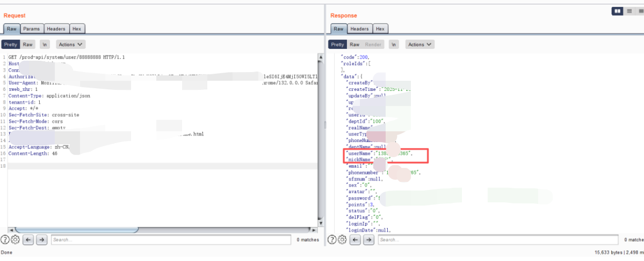Viewport: 644px width, 261px height.
Task: Click the Content-Type: application/json header
Action: (49, 96)
